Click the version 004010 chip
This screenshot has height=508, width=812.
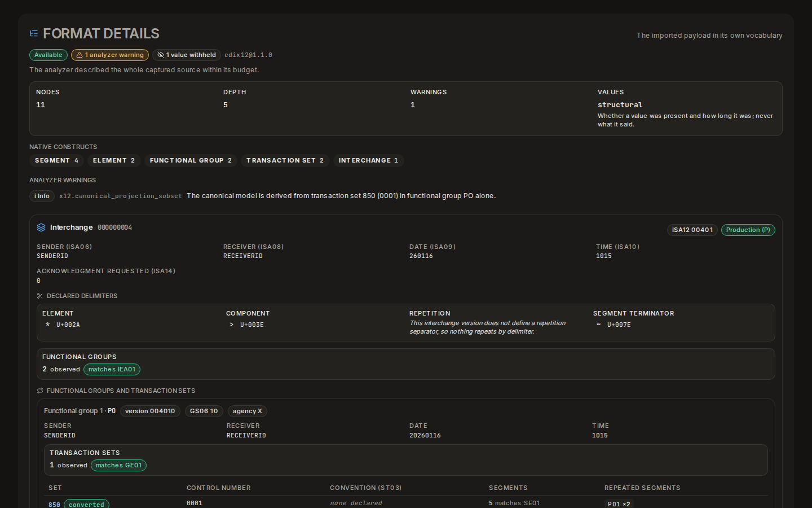[150, 411]
